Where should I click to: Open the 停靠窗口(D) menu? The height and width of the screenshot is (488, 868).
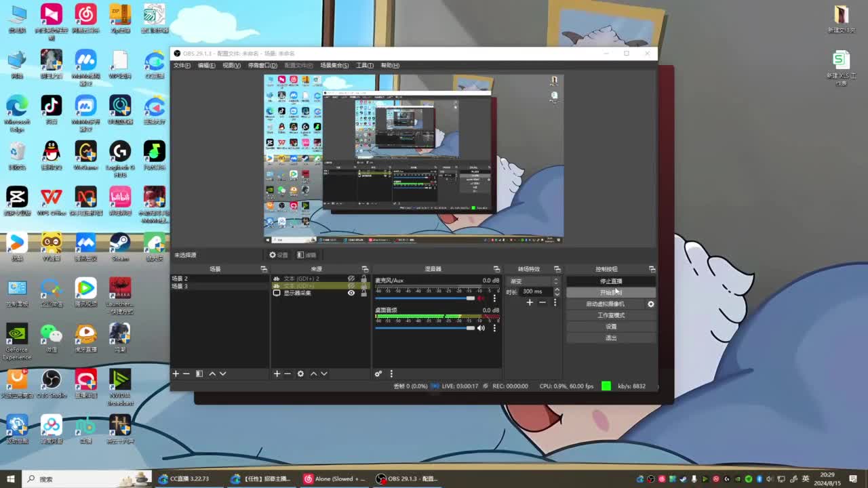point(262,66)
